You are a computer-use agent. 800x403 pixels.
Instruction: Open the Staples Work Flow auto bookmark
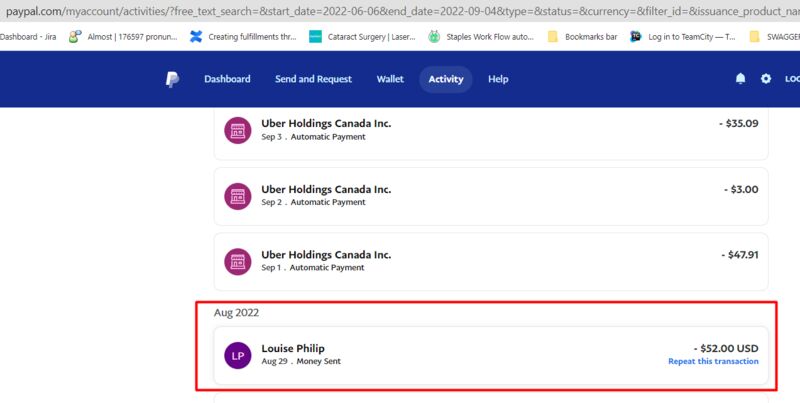point(481,37)
